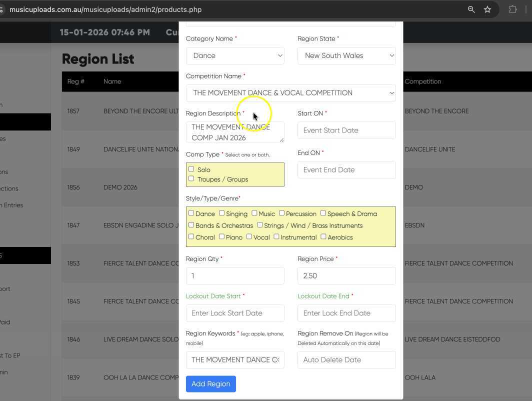Image resolution: width=532 pixels, height=401 pixels.
Task: Click the Region Qty field
Action: (235, 276)
